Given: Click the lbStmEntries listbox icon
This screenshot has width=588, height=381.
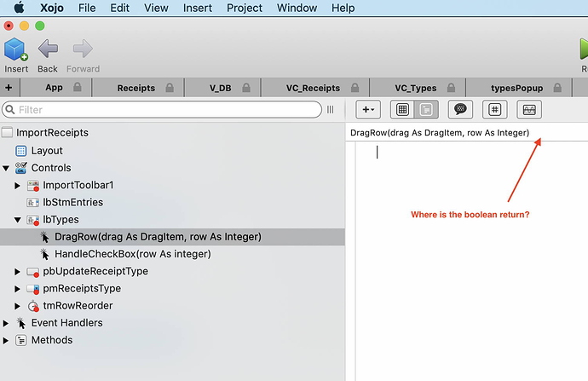Looking at the screenshot, I should (32, 203).
